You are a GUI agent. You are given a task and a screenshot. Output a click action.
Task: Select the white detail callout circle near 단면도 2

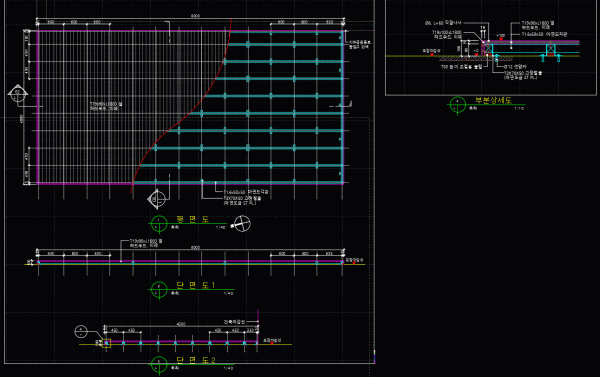coord(81,331)
